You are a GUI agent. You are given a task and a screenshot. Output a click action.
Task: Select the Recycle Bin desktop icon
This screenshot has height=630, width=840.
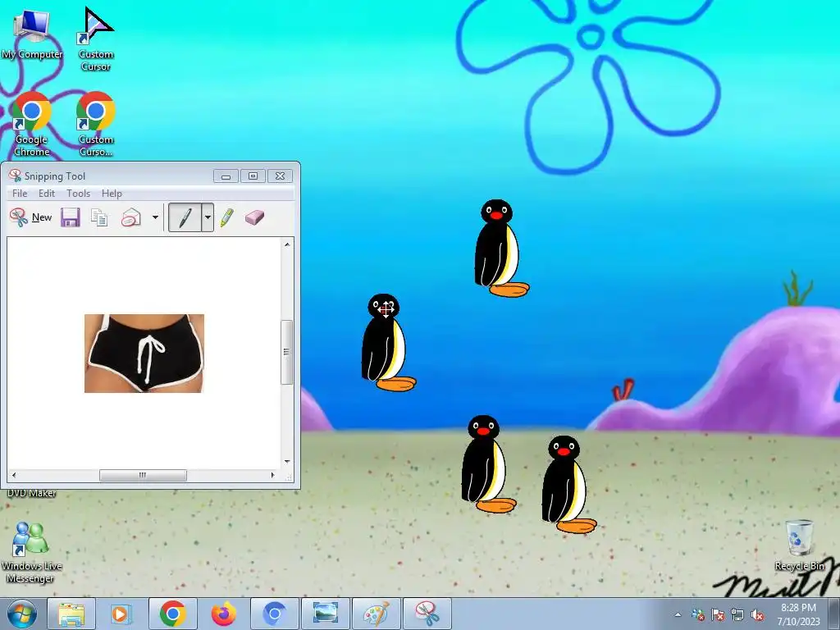pos(799,546)
